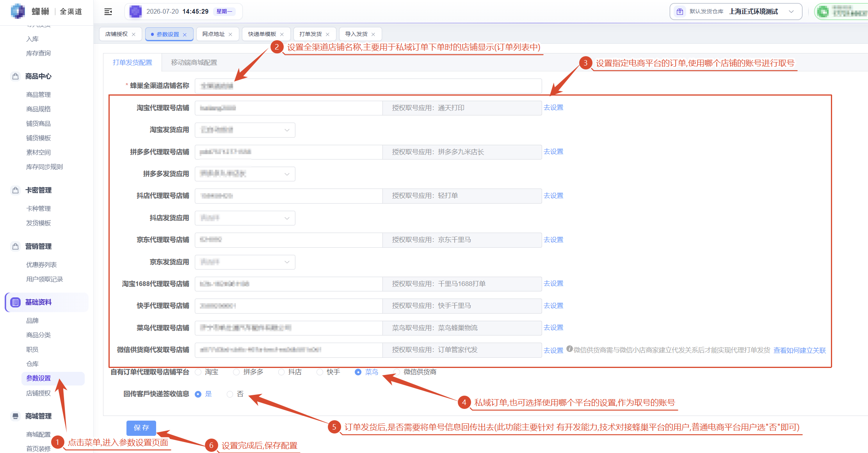Open the 查看如何建立关联 help link
Screen dimensions: 868x453
click(800, 351)
